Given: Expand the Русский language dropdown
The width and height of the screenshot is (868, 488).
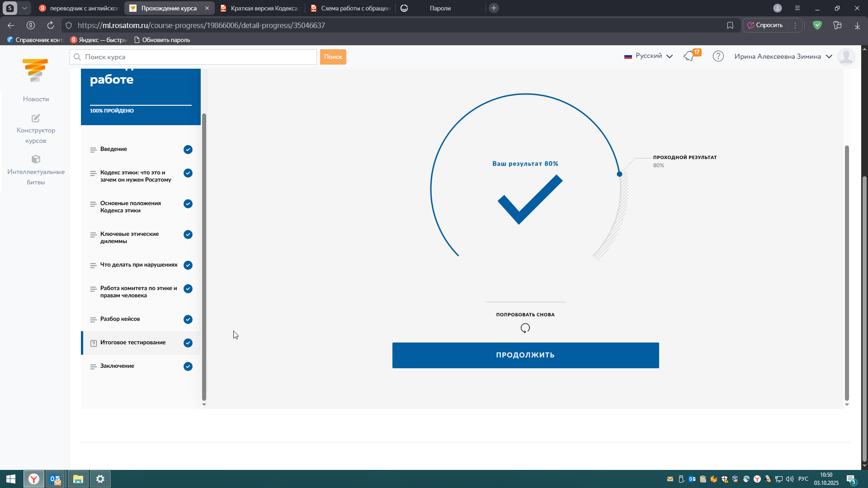Looking at the screenshot, I should pos(670,56).
